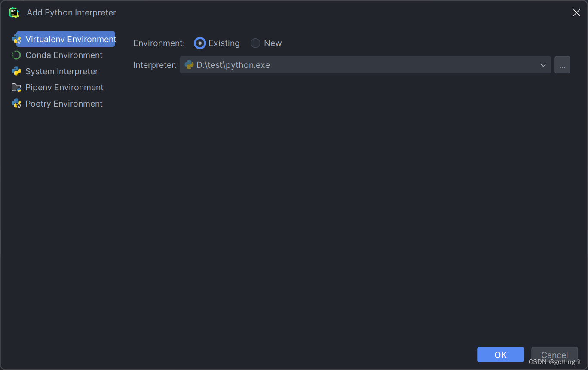Image resolution: width=588 pixels, height=370 pixels.
Task: Click the Environment: label
Action: (159, 43)
